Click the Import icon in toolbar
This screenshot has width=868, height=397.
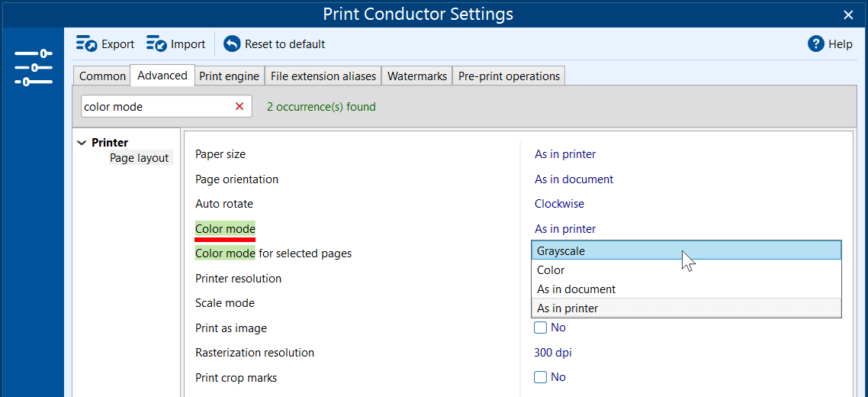pyautogui.click(x=157, y=44)
